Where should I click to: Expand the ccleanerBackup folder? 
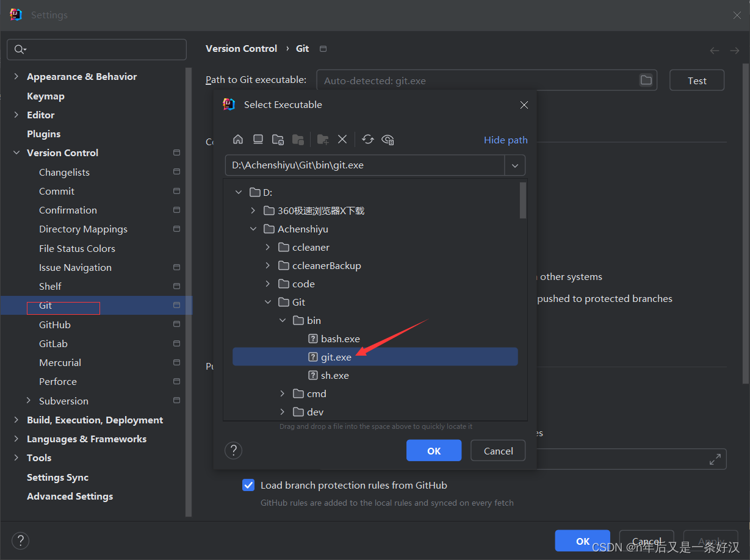coord(268,265)
